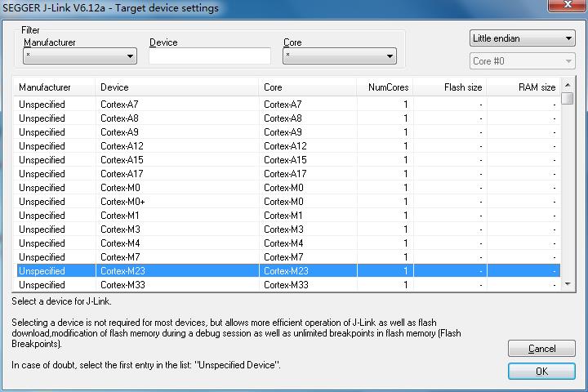Click NumCores value in Cortex-M3 row
The image size is (588, 392).
tap(405, 229)
